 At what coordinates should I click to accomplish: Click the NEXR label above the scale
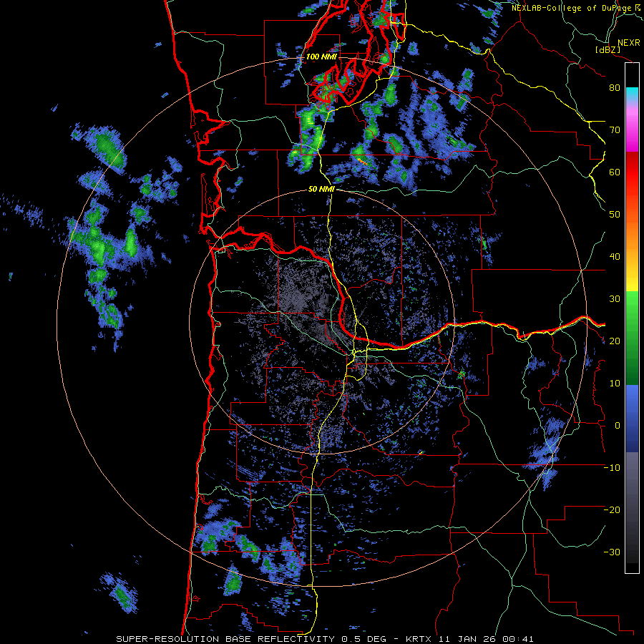point(628,43)
